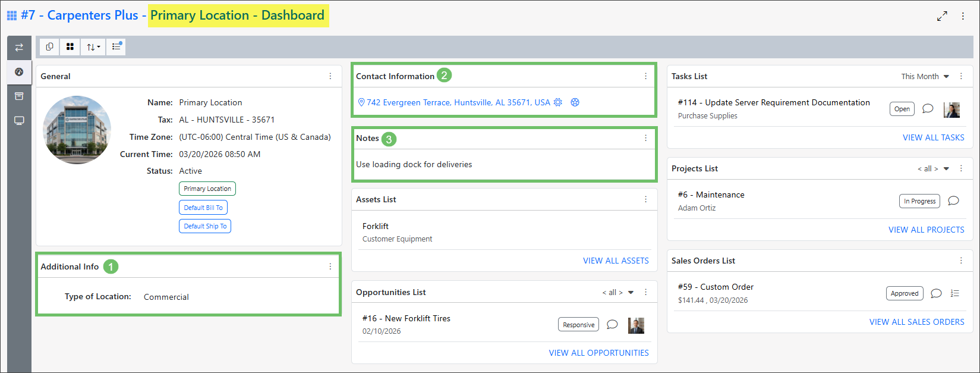This screenshot has height=373, width=980.
Task: Select the dashboard gauge sidebar icon
Action: point(19,72)
